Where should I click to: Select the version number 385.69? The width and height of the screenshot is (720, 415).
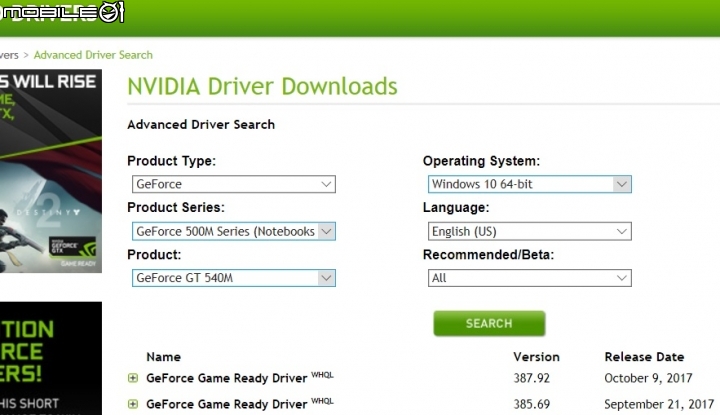pyautogui.click(x=531, y=404)
